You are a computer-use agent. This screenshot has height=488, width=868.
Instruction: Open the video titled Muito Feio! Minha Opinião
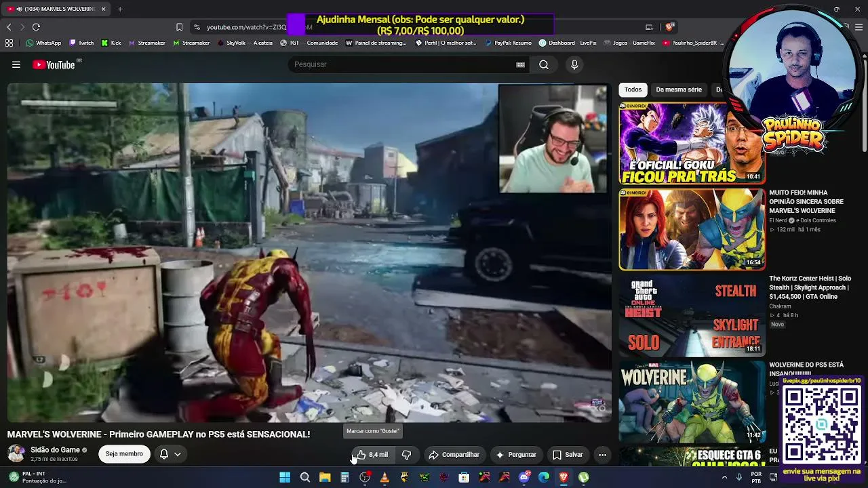pyautogui.click(x=806, y=201)
